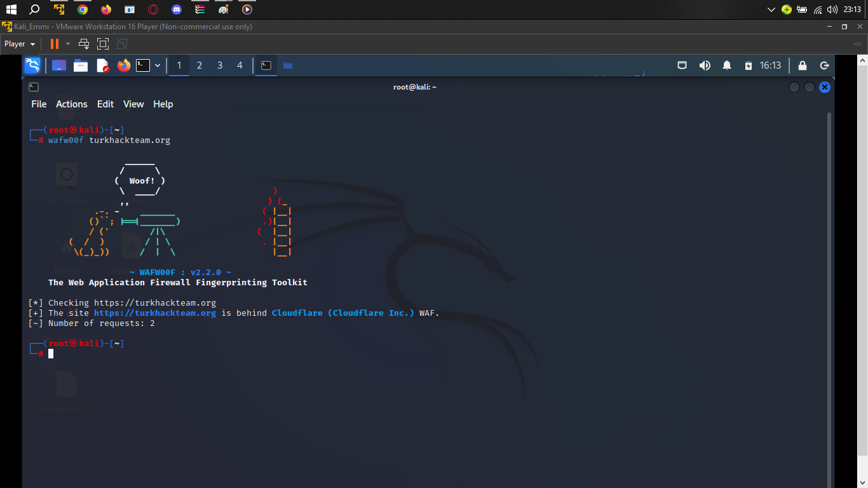Select the folder window button in Kali panel
Screen dimensions: 868x488
pyautogui.click(x=288, y=65)
